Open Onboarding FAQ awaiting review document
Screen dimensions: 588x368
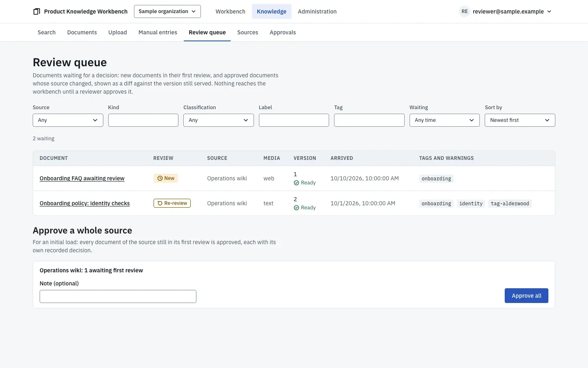(x=82, y=178)
